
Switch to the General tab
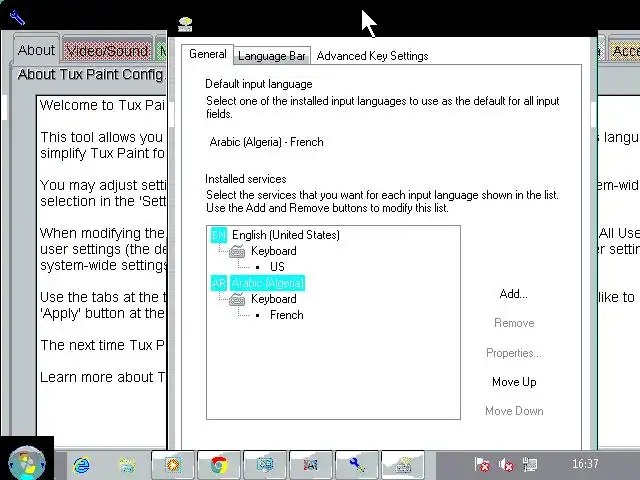pos(208,54)
